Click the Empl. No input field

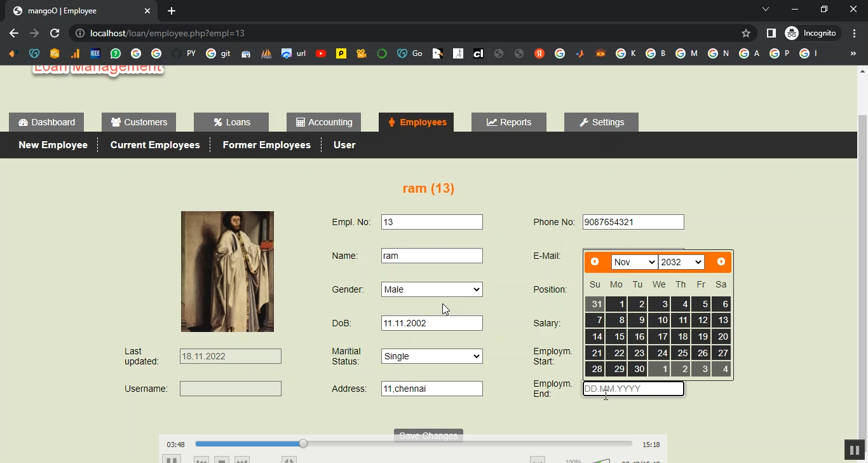click(432, 222)
